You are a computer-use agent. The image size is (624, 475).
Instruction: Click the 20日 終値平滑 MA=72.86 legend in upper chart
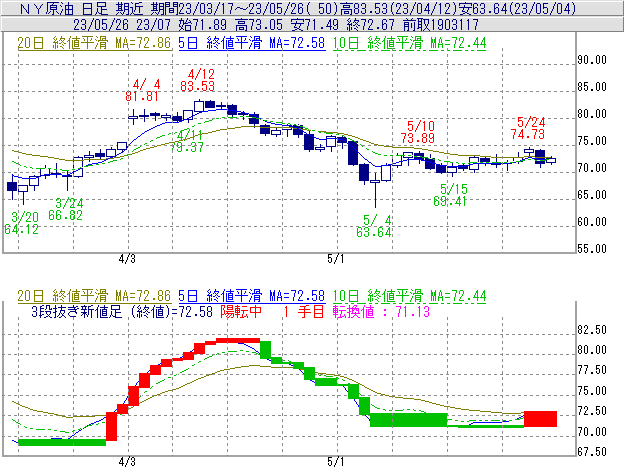[94, 43]
